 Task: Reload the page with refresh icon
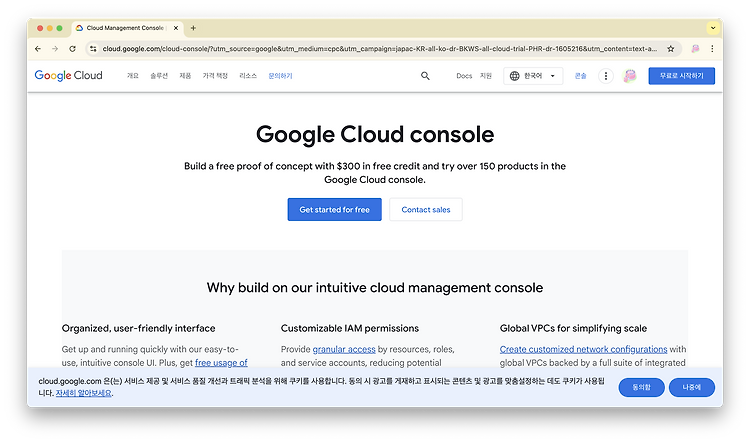[72, 49]
